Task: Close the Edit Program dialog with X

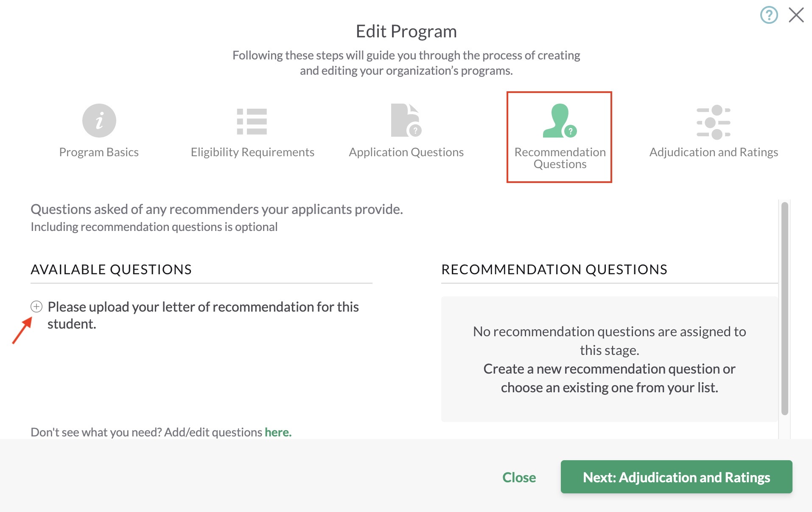Action: click(x=796, y=15)
